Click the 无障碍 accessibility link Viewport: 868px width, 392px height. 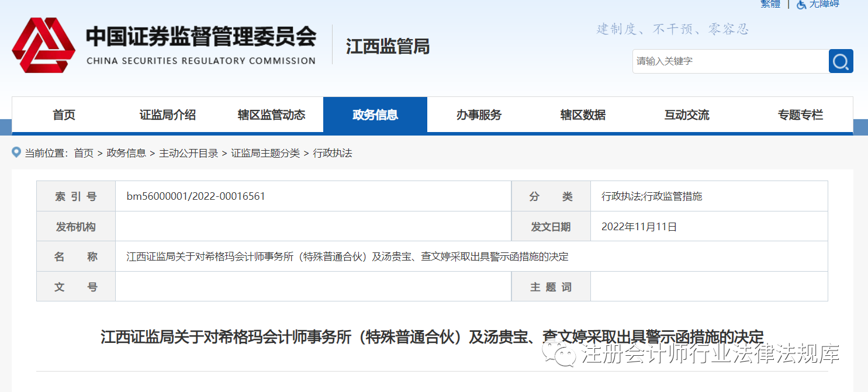[x=824, y=4]
